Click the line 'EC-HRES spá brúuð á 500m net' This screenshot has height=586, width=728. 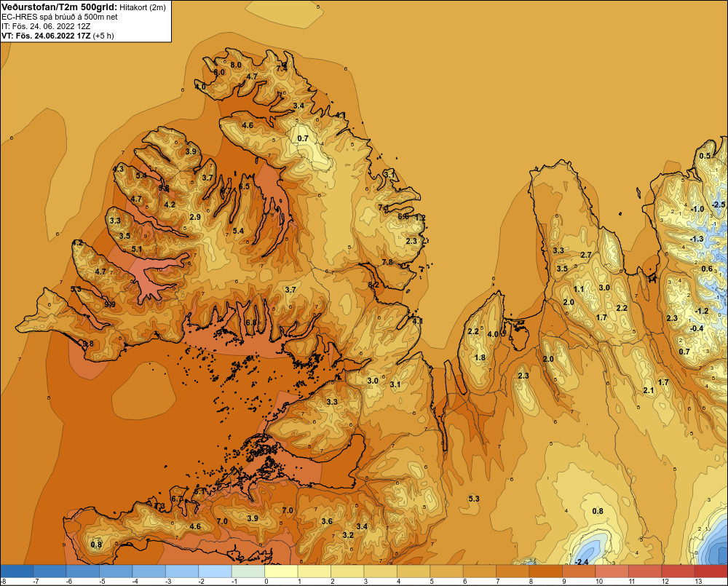point(60,17)
